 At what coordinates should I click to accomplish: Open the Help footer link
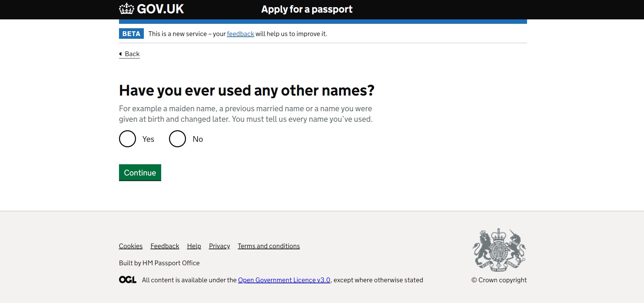[194, 246]
